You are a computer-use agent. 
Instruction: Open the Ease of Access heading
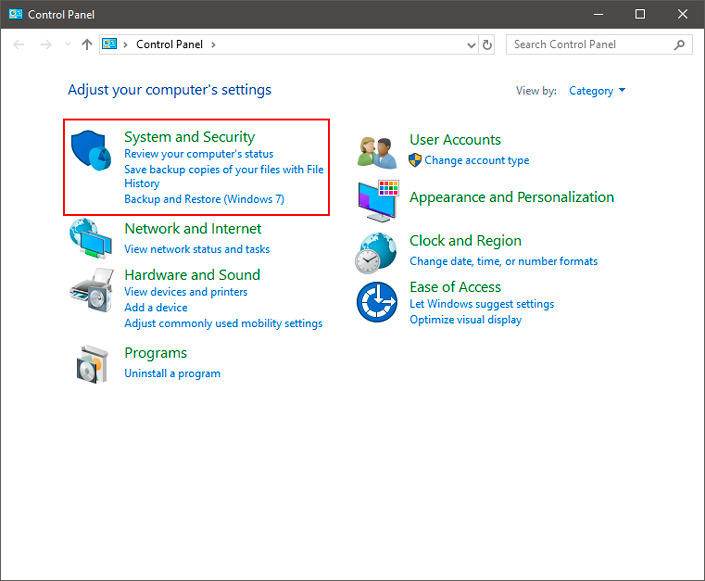pos(455,287)
